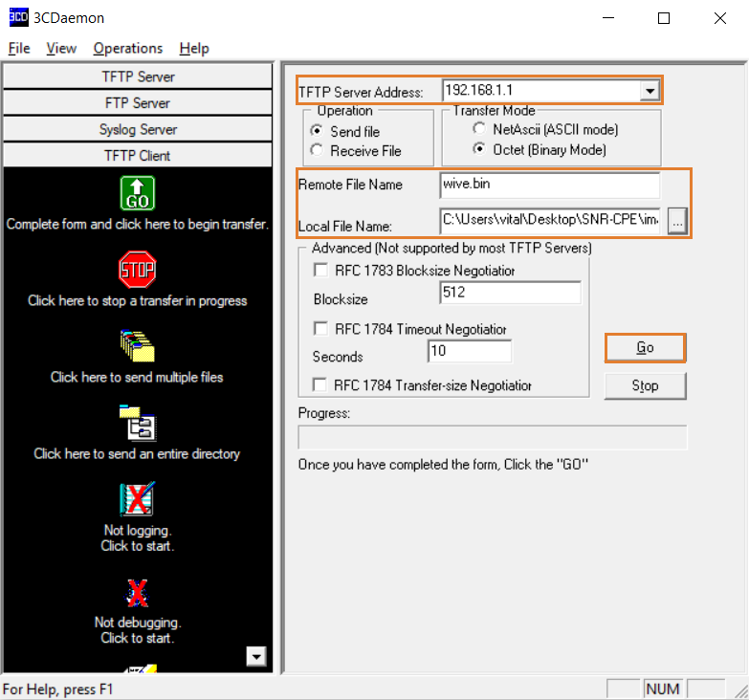The height and width of the screenshot is (700, 749).
Task: Select NetAscii (ASCII mode) transfer mode
Action: (x=480, y=129)
